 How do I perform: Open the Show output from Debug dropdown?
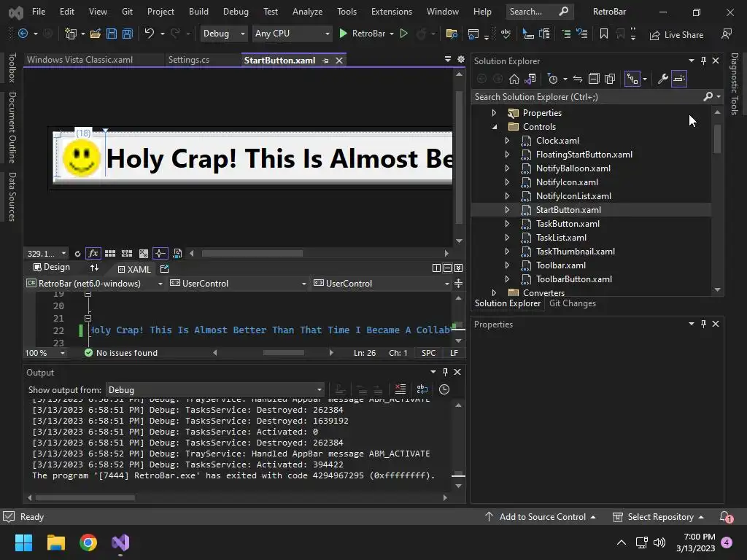215,389
